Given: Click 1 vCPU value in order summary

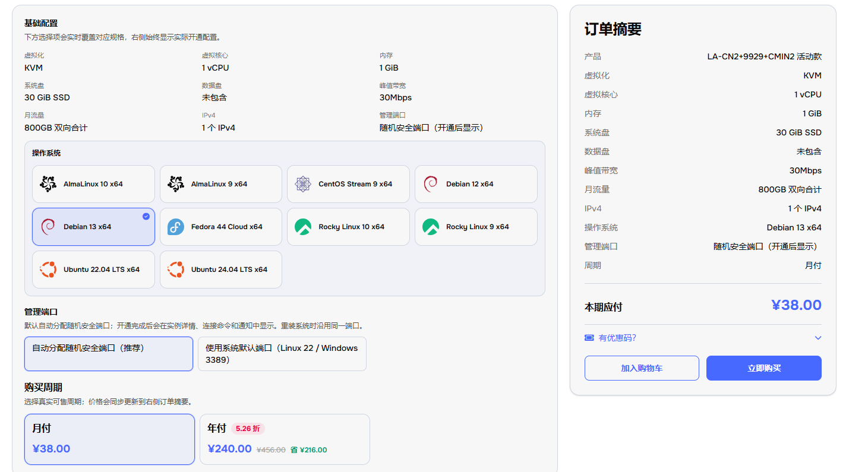Looking at the screenshot, I should (808, 94).
